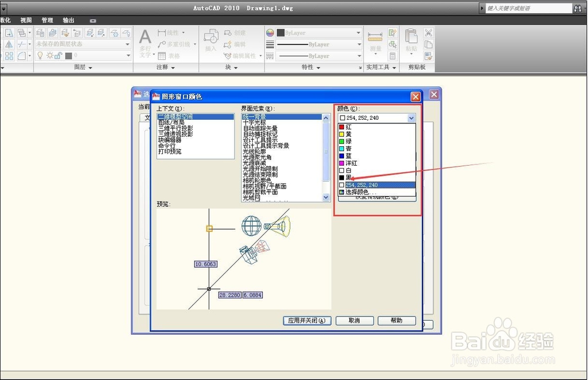588x380 pixels.
Task: Click the 编辑 block icon
Action: (235, 45)
